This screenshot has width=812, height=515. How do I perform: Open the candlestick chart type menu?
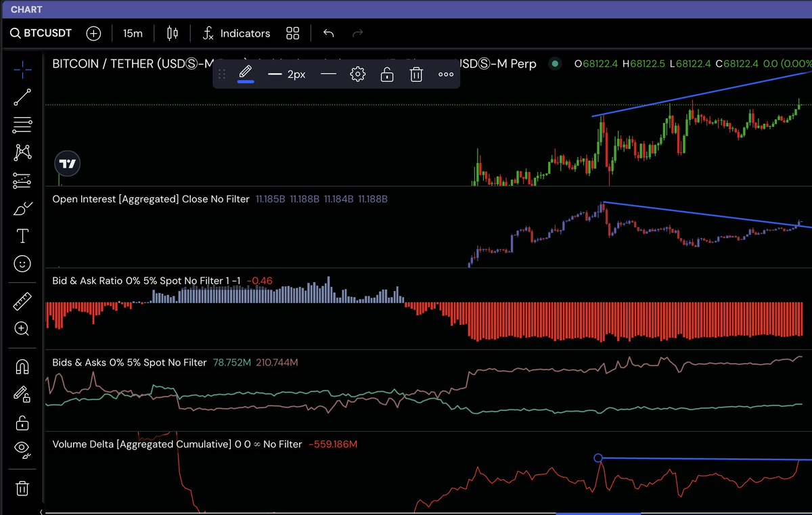173,33
